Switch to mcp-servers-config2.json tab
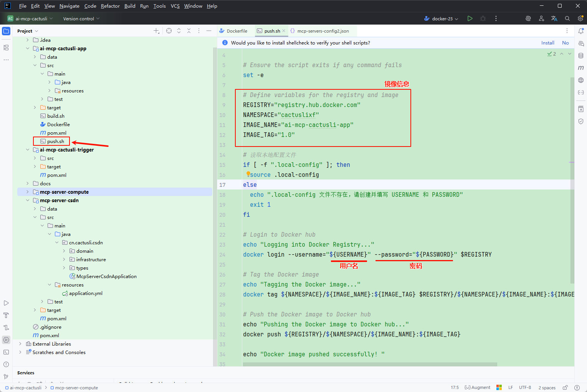The width and height of the screenshot is (587, 392). tap(319, 31)
